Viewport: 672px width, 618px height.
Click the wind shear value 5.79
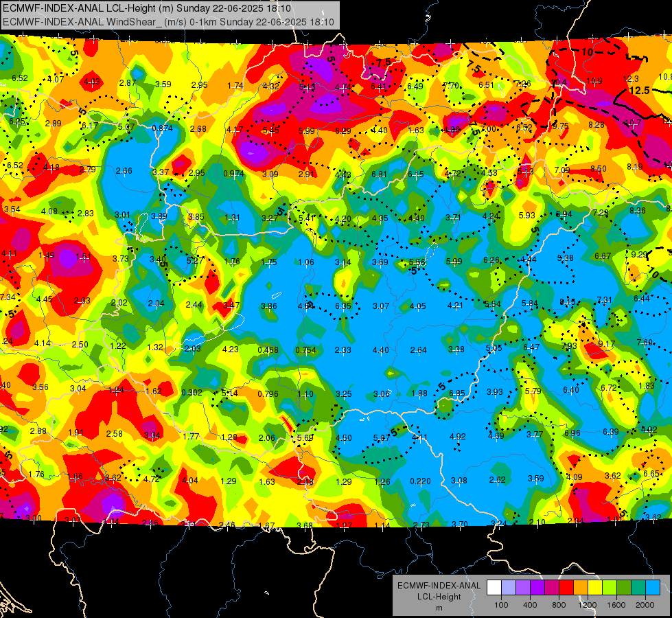tap(533, 391)
